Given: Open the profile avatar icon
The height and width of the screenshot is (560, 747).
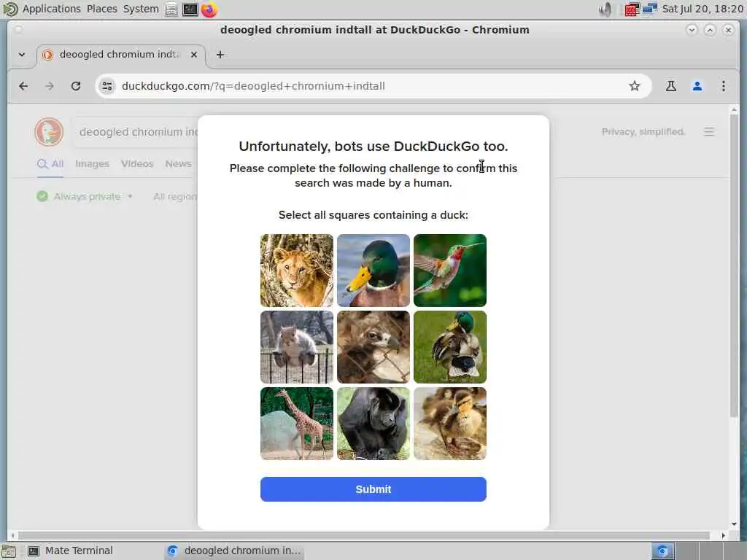Looking at the screenshot, I should (x=697, y=86).
